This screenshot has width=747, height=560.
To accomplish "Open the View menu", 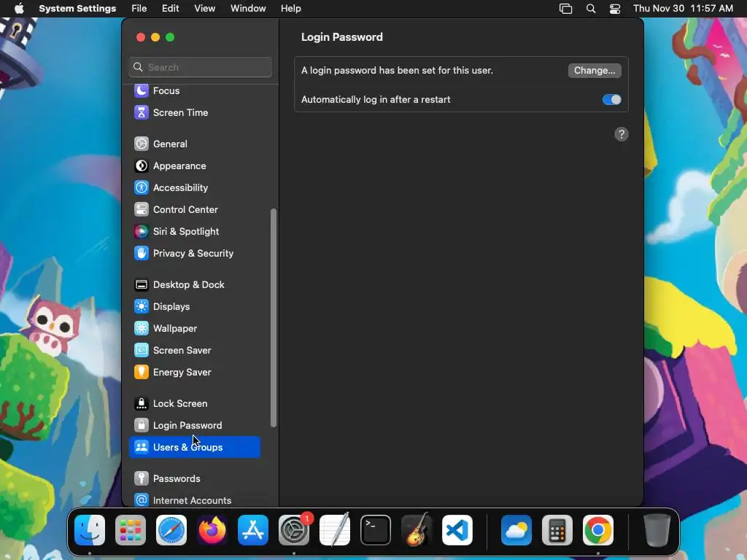I will click(205, 9).
